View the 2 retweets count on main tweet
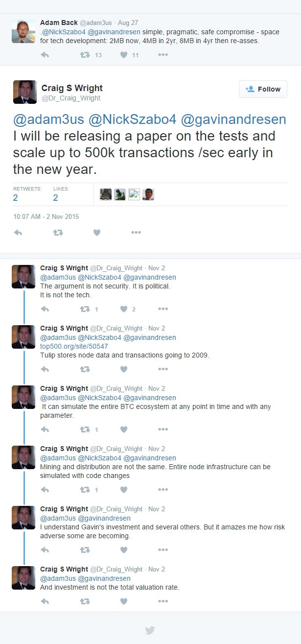The image size is (301, 644). click(16, 198)
